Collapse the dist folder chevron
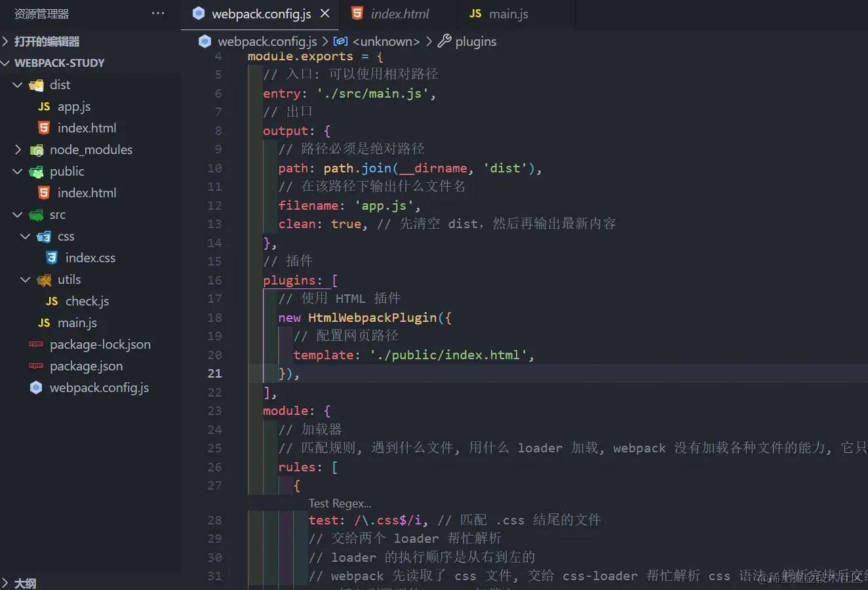Viewport: 868px width, 590px height. [x=18, y=85]
